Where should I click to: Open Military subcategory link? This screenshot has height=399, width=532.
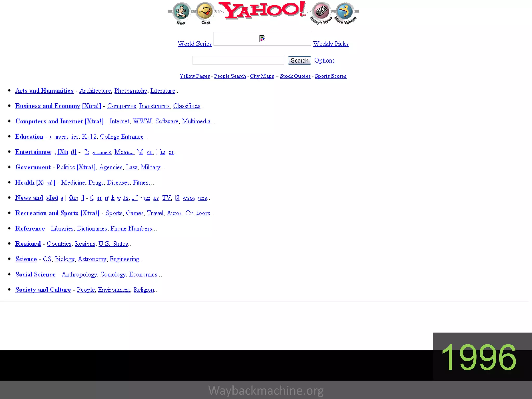[x=150, y=167]
